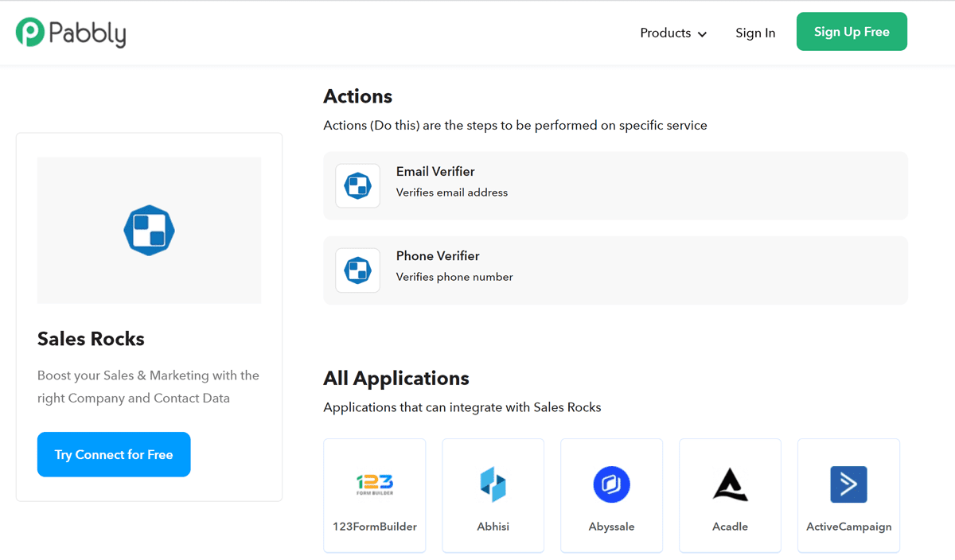Click the Abyssale label text
955x560 pixels.
click(x=611, y=527)
